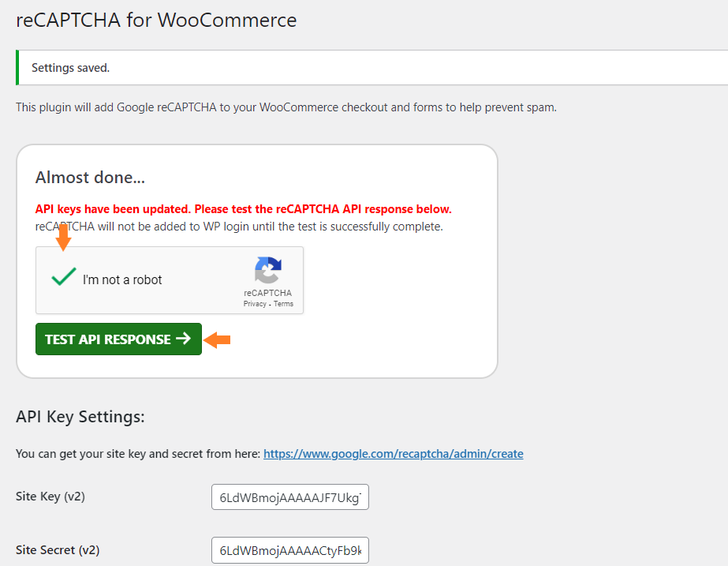
Task: Click the "Almost done..." heading
Action: tap(90, 178)
